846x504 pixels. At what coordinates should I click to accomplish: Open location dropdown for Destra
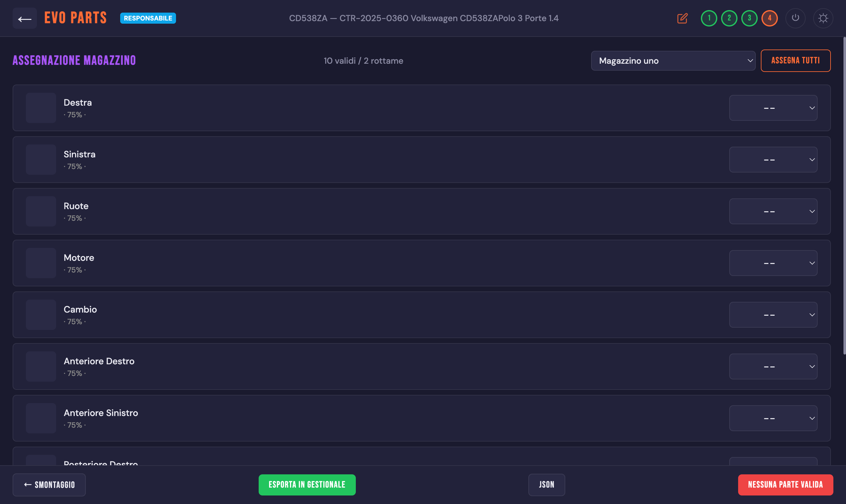[x=773, y=108]
